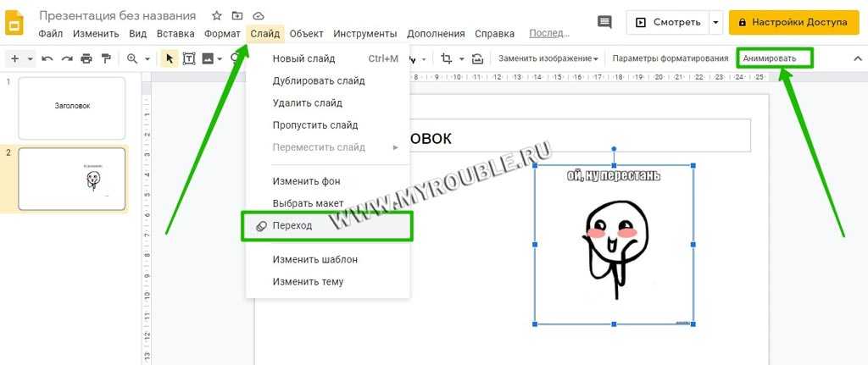
Task: Click the Настройки Доступа button
Action: point(787,22)
